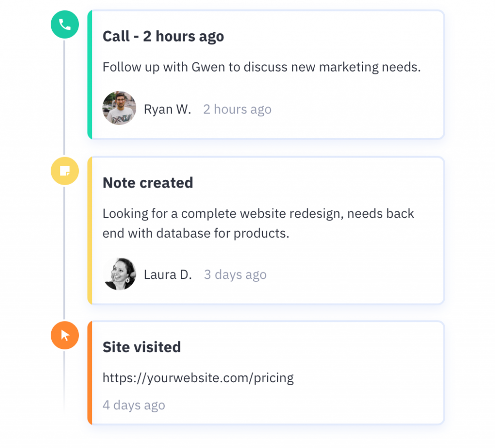The image size is (495, 448).
Task: Click Ryan W.'s name label
Action: [167, 109]
